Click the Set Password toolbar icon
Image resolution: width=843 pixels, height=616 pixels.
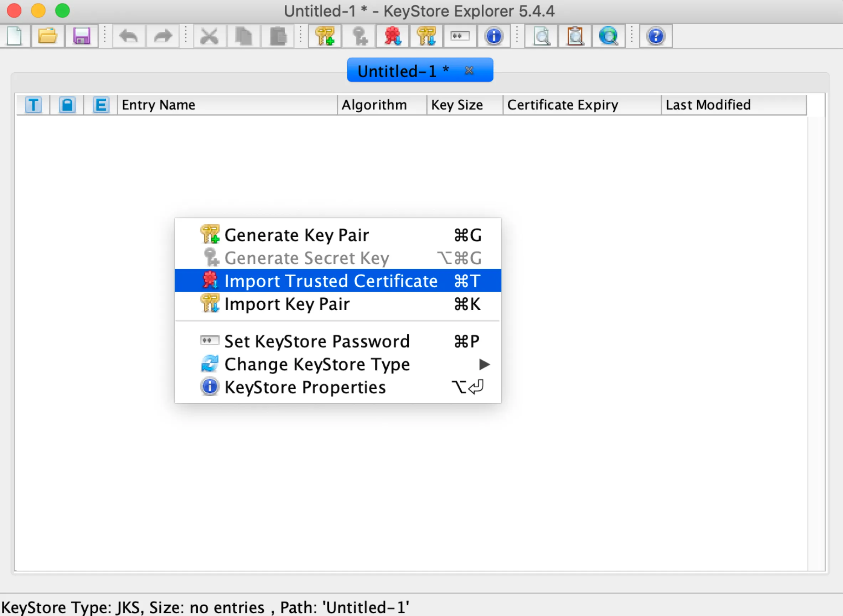[x=460, y=36]
